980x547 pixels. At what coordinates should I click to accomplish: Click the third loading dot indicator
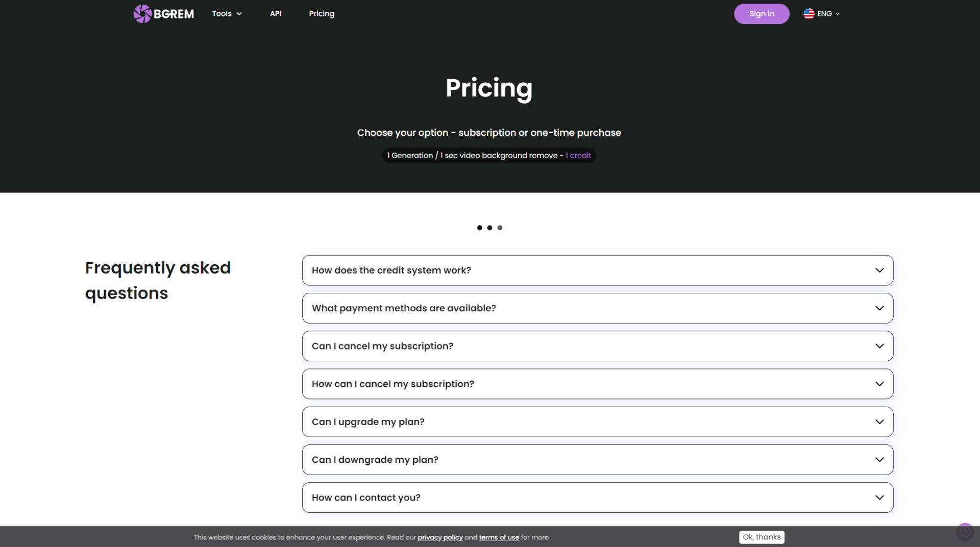click(x=500, y=228)
